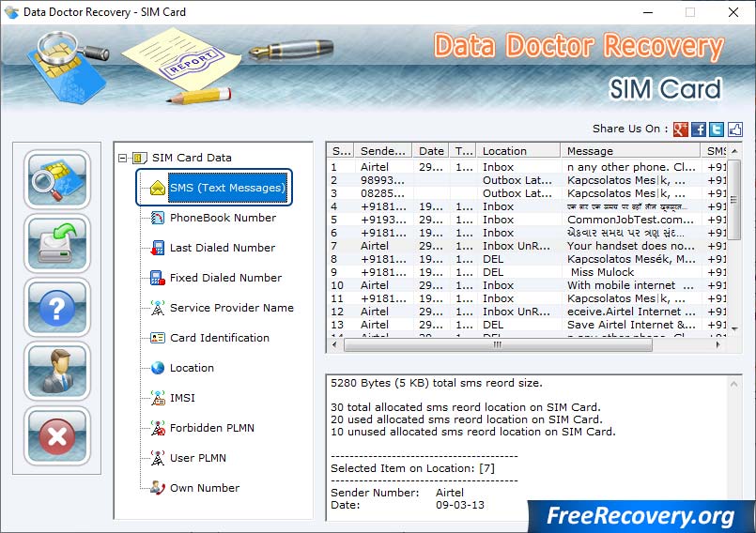This screenshot has width=756, height=533.
Task: Open PhoneBook Number in the tree
Action: tap(223, 218)
